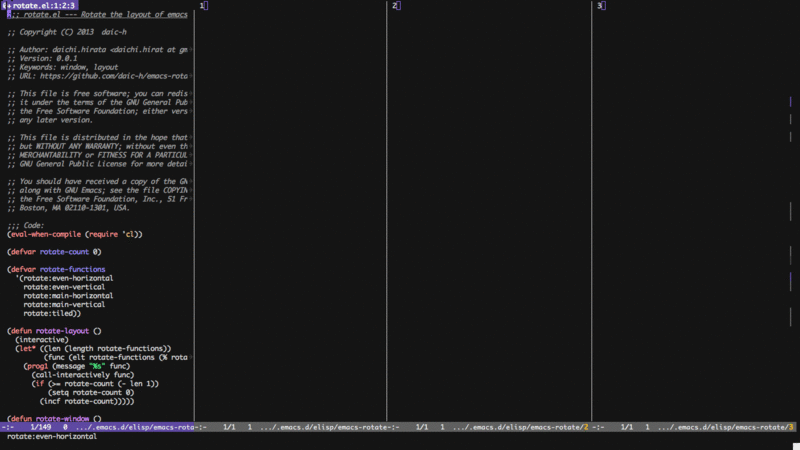800x450 pixels.
Task: Click the 'rotate.el --- Rotate the layout' title line
Action: point(97,14)
